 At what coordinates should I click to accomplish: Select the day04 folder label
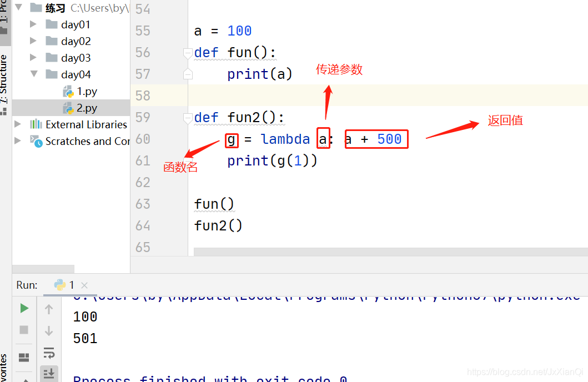coord(76,74)
